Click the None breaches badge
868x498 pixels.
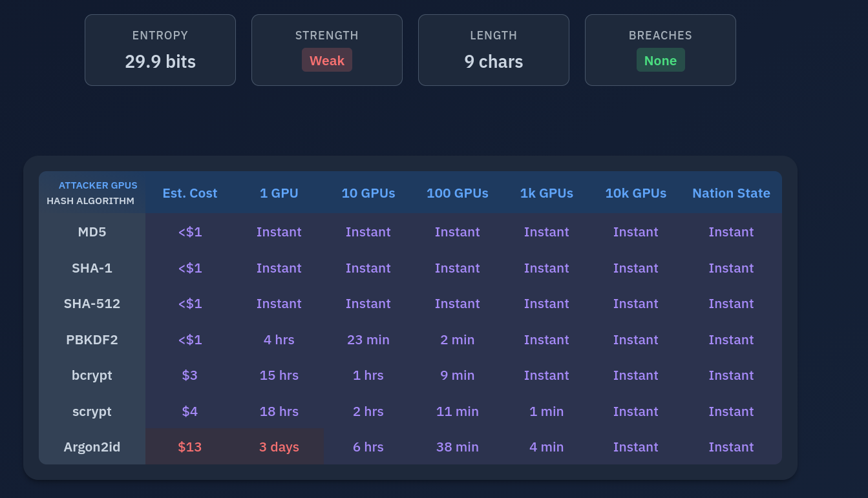[661, 60]
